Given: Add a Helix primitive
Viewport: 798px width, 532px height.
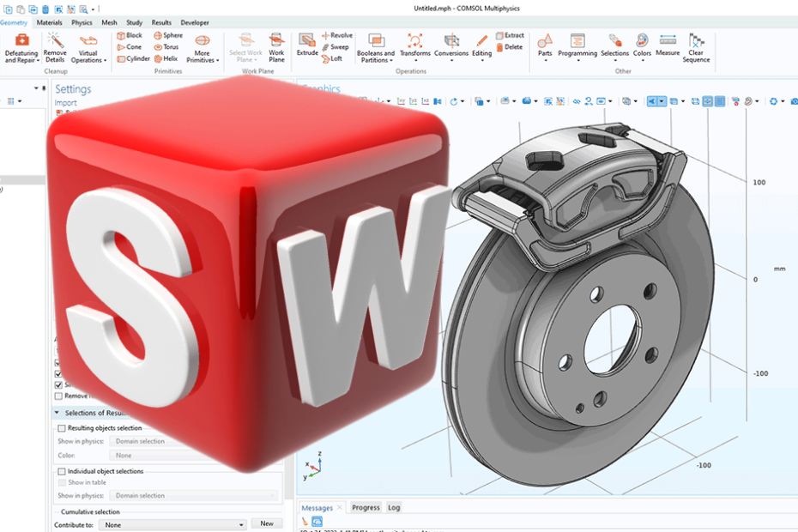Looking at the screenshot, I should point(166,58).
